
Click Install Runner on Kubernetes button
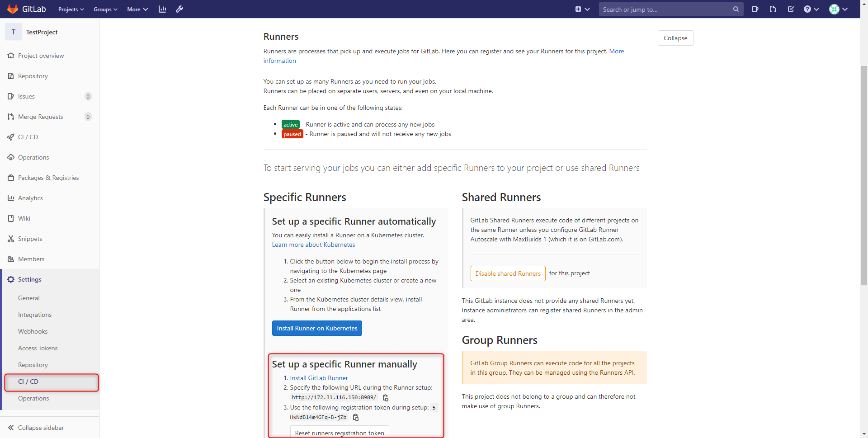tap(317, 328)
